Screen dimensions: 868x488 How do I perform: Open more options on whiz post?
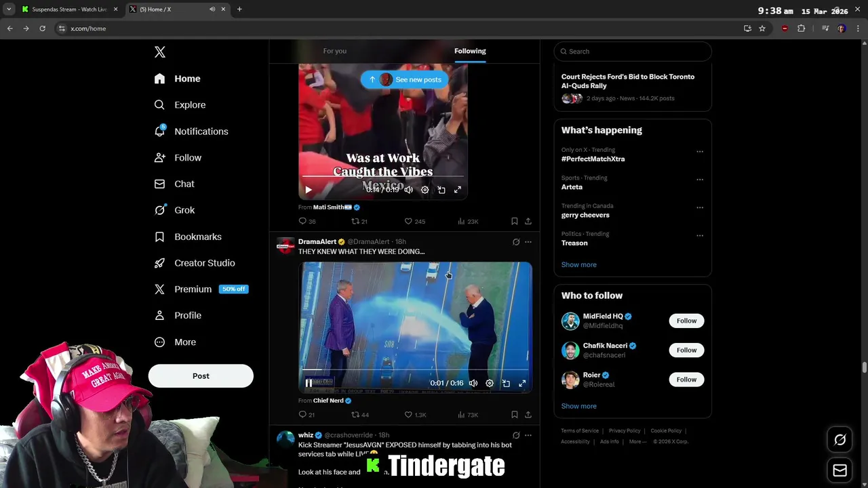(528, 435)
